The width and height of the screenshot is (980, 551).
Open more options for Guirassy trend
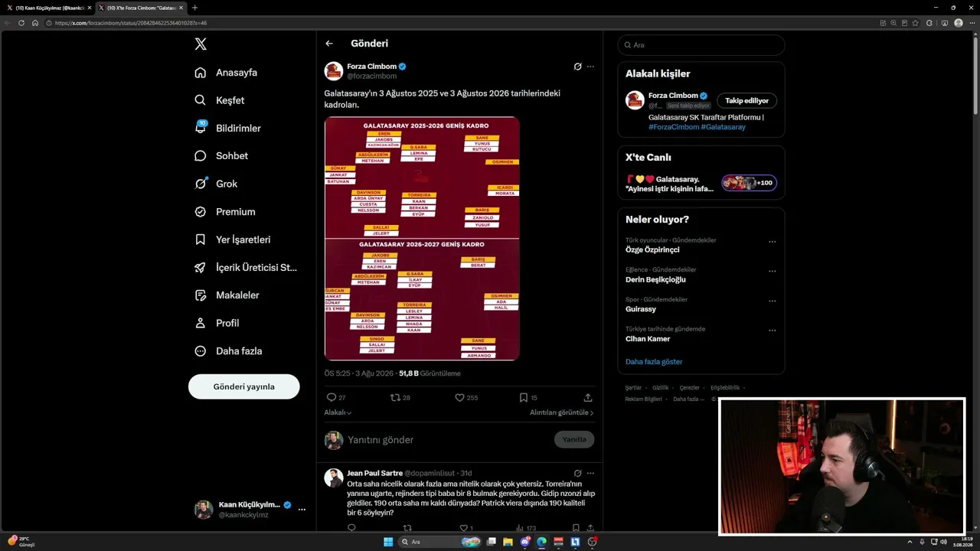point(772,301)
